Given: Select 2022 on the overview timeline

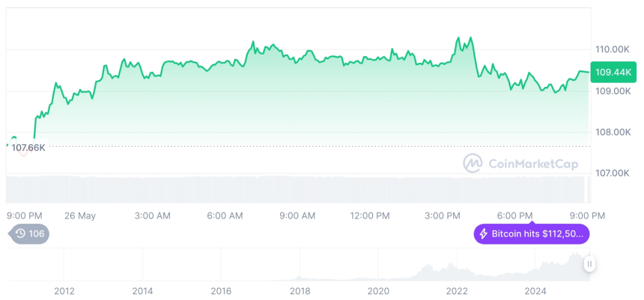Looking at the screenshot, I should (457, 291).
